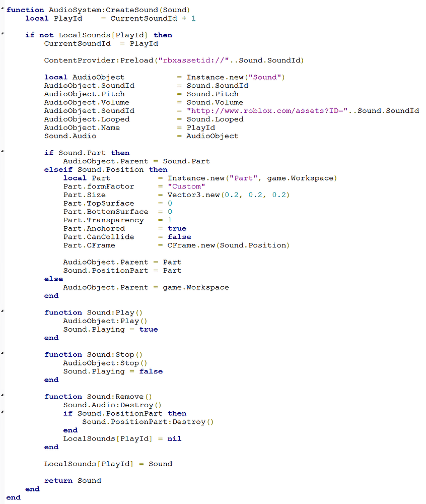Click the 'Sound.PositionPart:Destroy()' call

pyautogui.click(x=148, y=422)
